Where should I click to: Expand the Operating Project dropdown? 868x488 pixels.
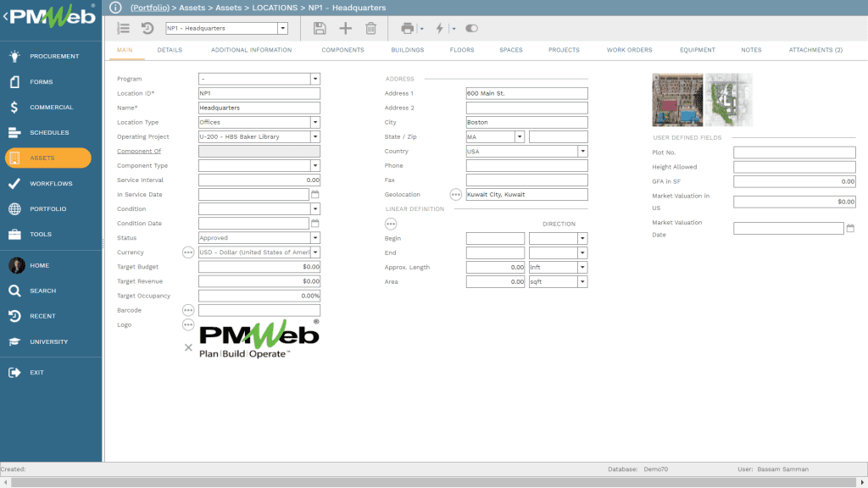click(315, 136)
